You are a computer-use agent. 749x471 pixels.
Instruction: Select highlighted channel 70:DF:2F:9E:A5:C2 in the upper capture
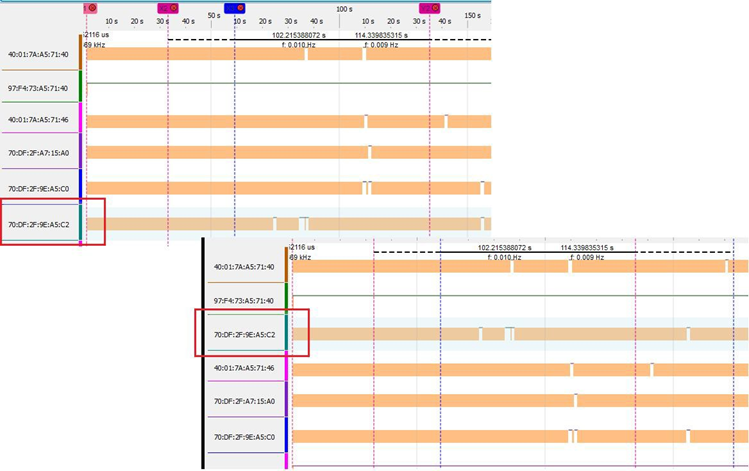(x=38, y=225)
